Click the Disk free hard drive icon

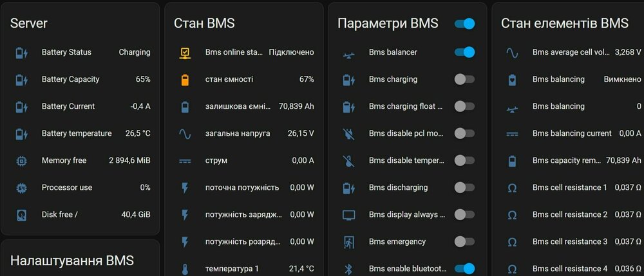21,215
